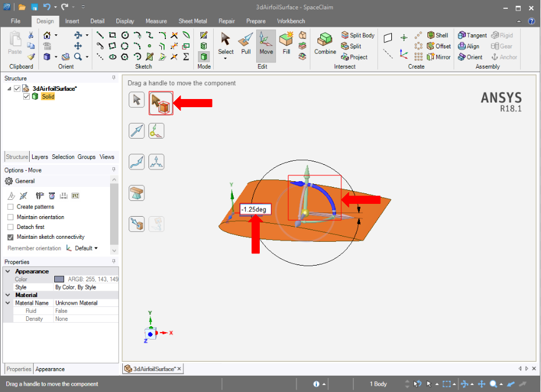Click the Options panel scrollbar down arrow
Image resolution: width=541 pixels, height=392 pixels.
(x=114, y=250)
